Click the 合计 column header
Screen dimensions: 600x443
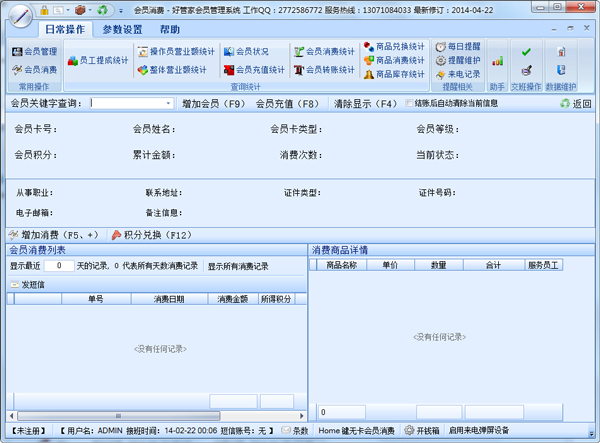(494, 265)
